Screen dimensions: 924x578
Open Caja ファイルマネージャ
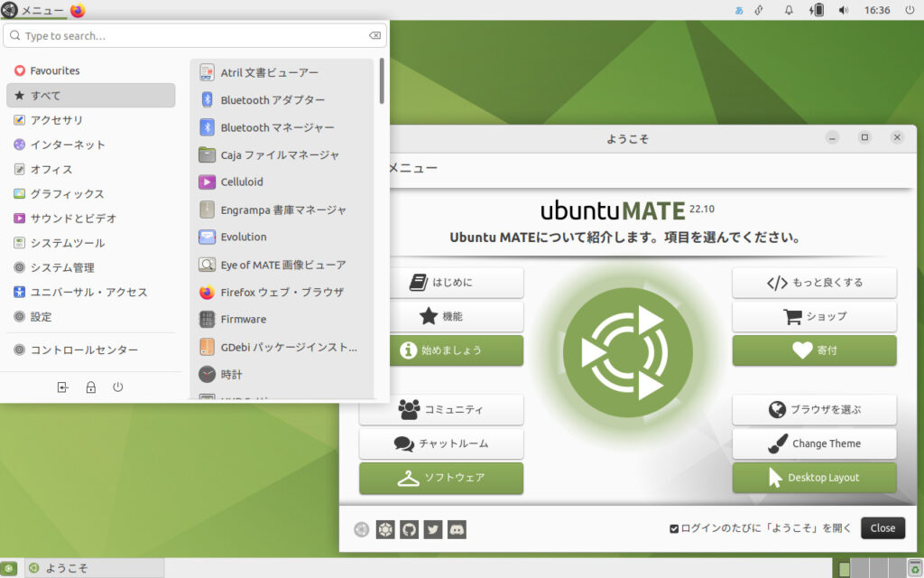click(273, 154)
